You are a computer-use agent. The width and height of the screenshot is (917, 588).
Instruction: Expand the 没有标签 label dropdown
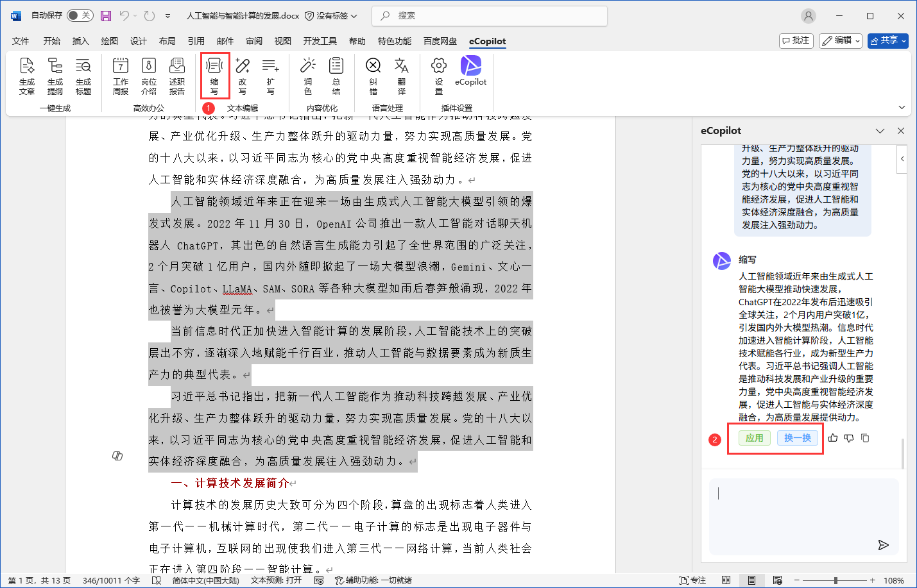(x=331, y=15)
